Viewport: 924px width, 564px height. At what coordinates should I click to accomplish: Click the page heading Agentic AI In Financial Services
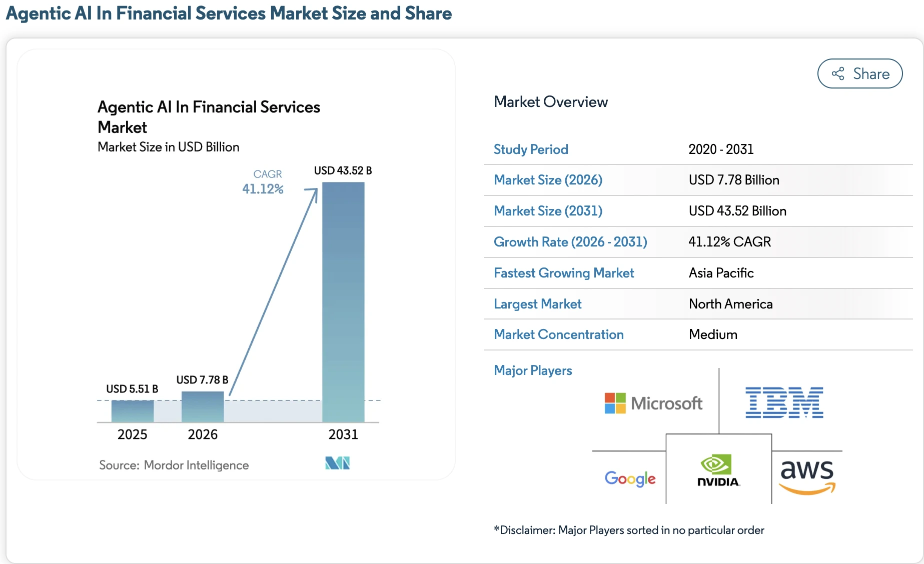(x=229, y=13)
